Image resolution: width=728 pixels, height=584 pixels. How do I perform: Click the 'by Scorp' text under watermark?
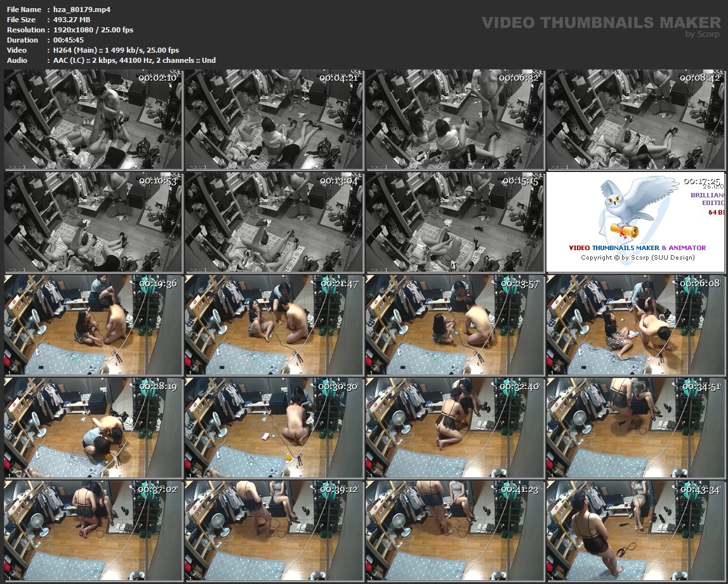pos(703,34)
